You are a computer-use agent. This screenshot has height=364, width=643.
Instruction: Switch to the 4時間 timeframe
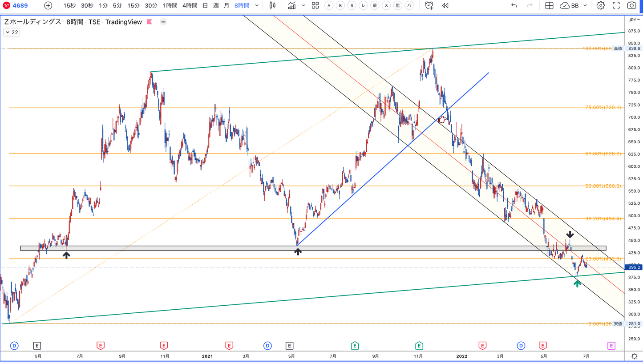point(190,5)
